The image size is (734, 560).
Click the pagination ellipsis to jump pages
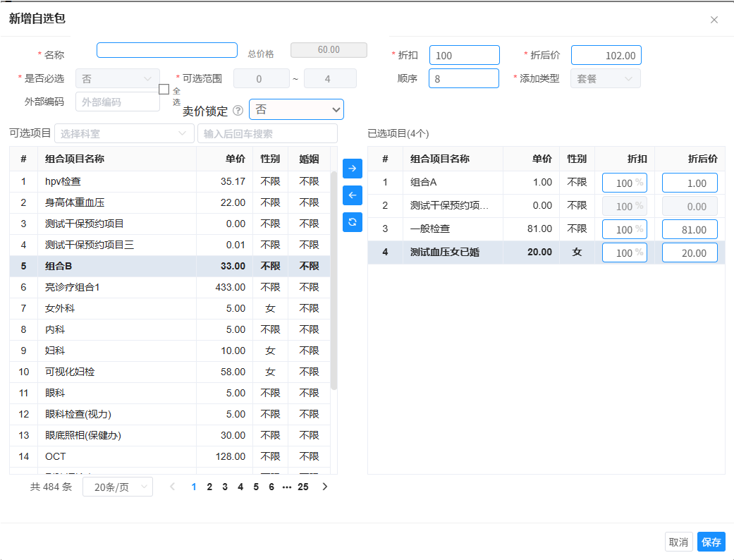click(x=287, y=487)
